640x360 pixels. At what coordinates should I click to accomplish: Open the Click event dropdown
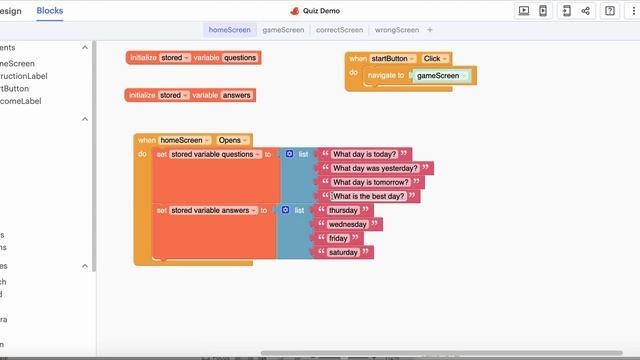(x=435, y=58)
